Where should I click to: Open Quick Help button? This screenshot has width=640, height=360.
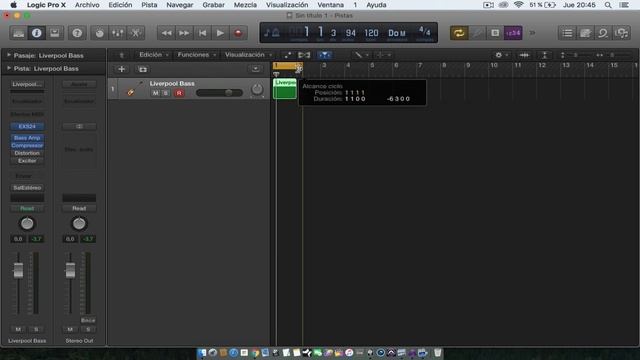(77, 33)
